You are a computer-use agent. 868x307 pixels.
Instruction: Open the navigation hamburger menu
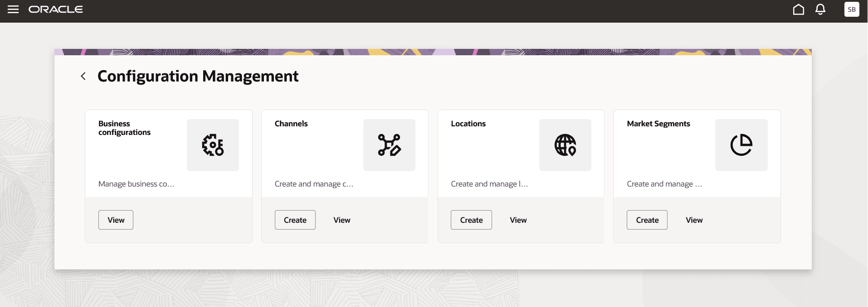[x=13, y=10]
